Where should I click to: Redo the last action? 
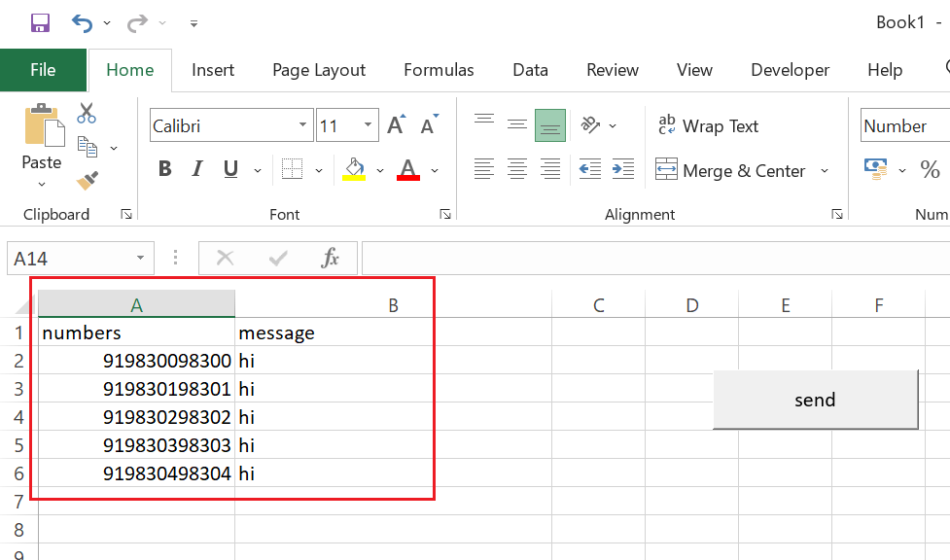[x=137, y=23]
